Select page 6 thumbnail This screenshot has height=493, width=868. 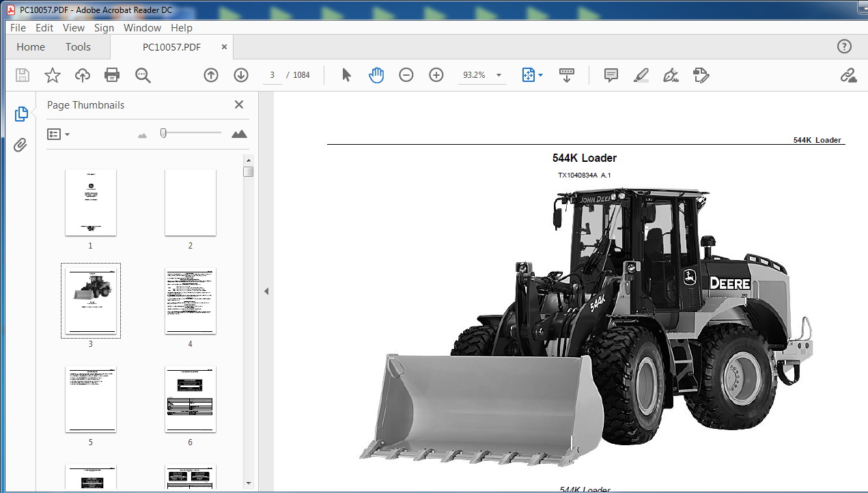pyautogui.click(x=191, y=399)
